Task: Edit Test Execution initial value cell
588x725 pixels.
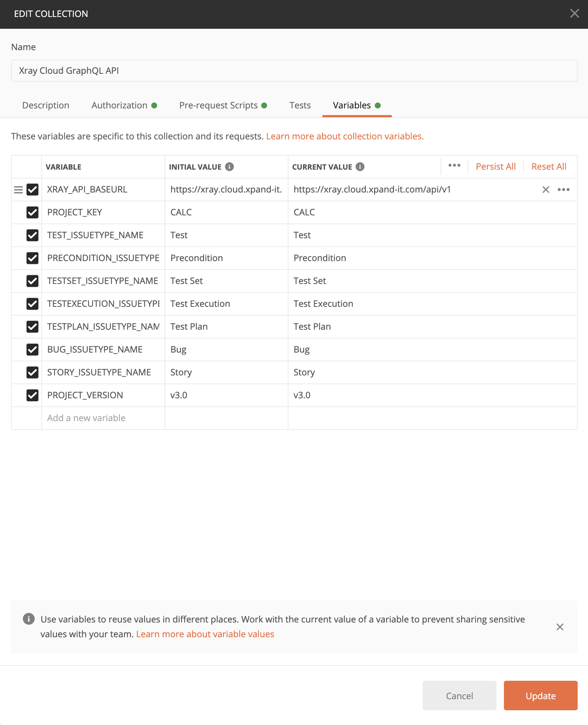Action: tap(226, 304)
